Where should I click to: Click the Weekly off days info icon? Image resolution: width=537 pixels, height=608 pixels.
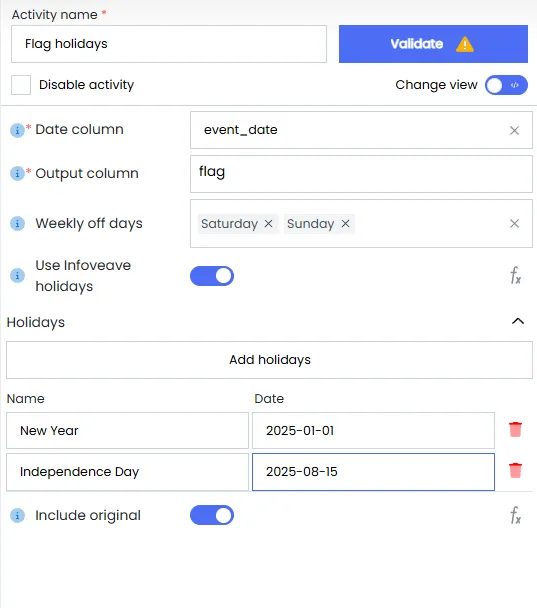point(17,223)
